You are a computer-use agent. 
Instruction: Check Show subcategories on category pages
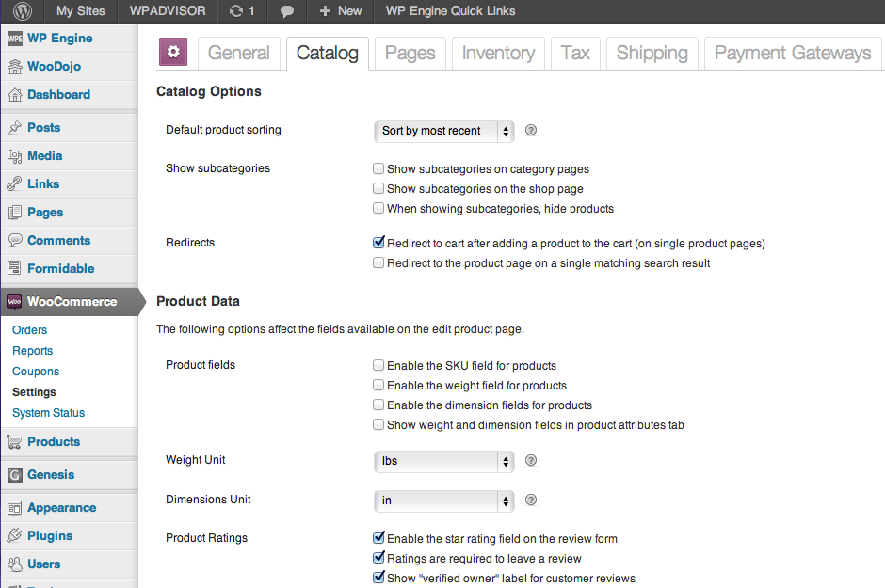click(378, 168)
